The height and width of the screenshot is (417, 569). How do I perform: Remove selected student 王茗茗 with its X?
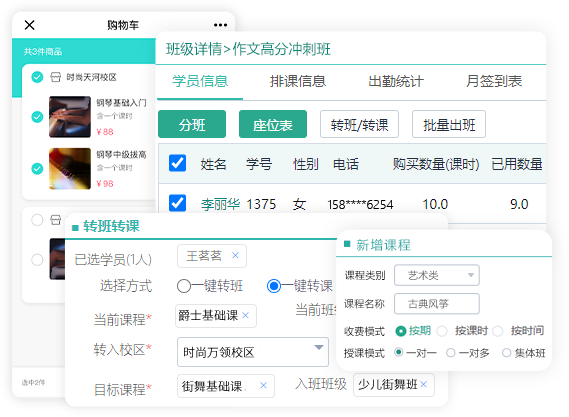(236, 255)
